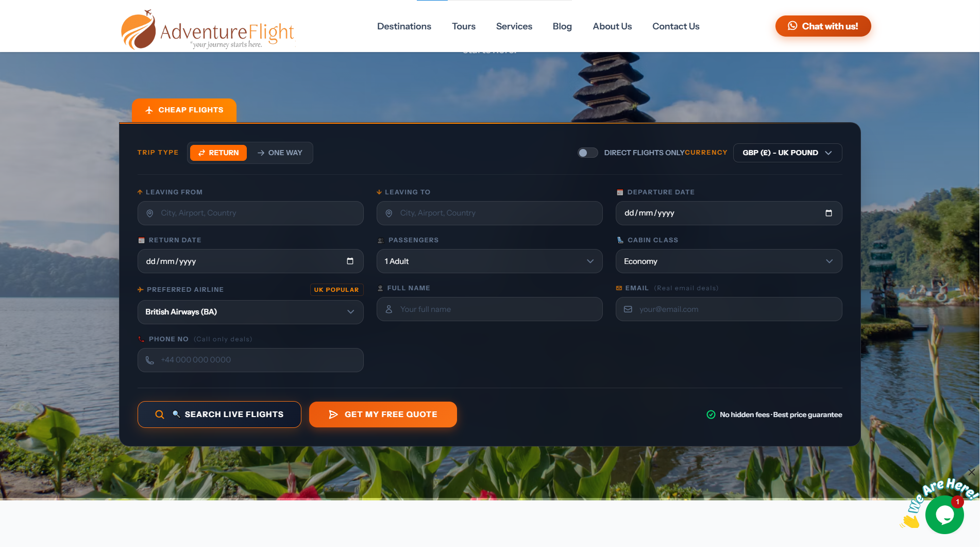Open the Services menu
This screenshot has width=980, height=547.
[514, 26]
